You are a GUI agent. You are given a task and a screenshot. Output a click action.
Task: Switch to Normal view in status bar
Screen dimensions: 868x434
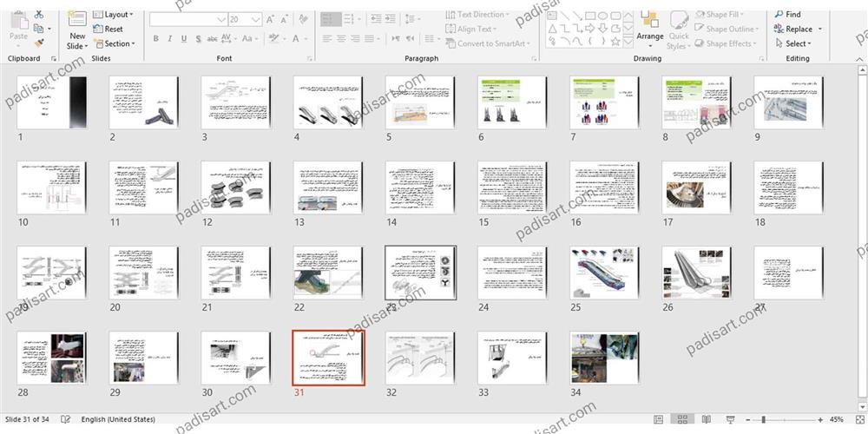[x=659, y=420]
